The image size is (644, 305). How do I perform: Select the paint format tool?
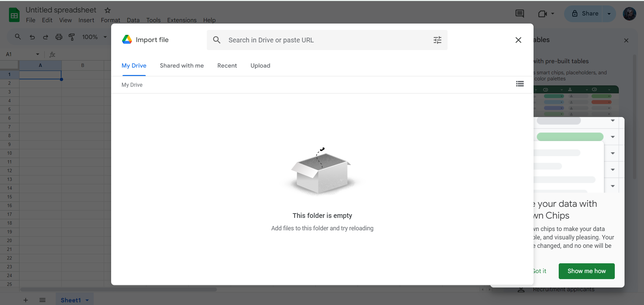pyautogui.click(x=72, y=37)
